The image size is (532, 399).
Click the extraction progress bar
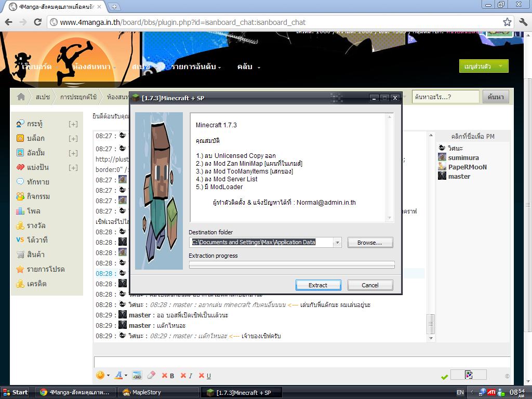(291, 264)
